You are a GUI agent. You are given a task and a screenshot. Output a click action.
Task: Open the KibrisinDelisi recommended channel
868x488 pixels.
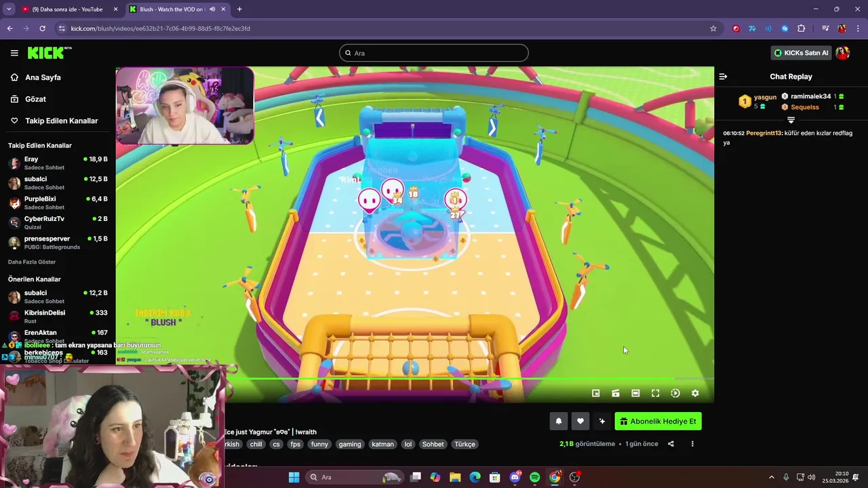[x=58, y=317]
